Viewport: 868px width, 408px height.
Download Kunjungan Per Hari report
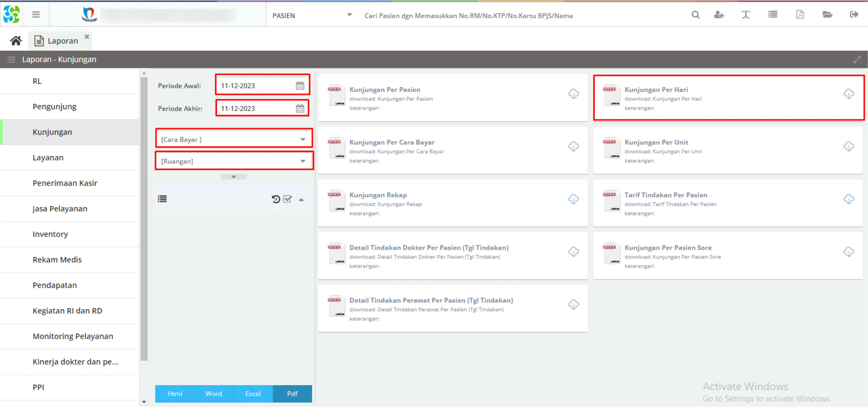(x=848, y=94)
